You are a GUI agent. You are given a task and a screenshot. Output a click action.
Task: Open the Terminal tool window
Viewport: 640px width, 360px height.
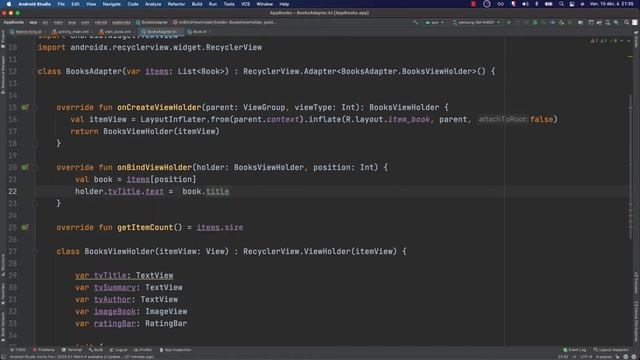click(x=72, y=350)
